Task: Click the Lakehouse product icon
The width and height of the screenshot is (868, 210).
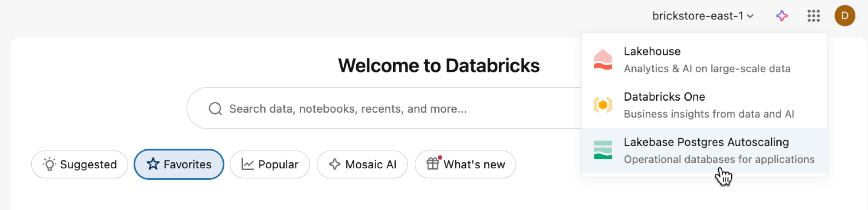Action: [603, 60]
